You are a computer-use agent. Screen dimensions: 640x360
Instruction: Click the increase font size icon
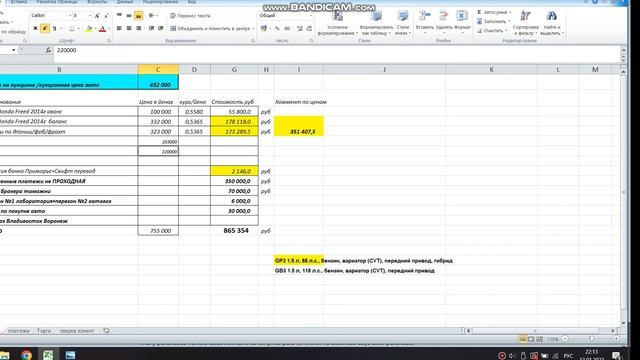97,16
